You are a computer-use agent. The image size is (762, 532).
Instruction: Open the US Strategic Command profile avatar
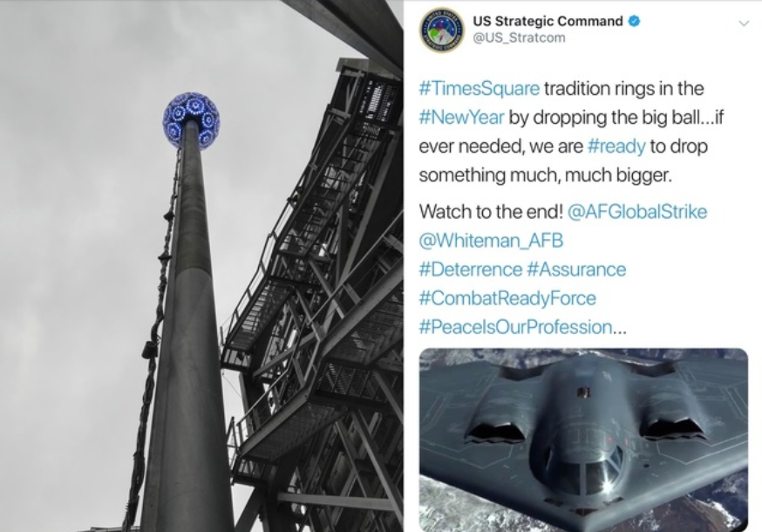pos(441,30)
